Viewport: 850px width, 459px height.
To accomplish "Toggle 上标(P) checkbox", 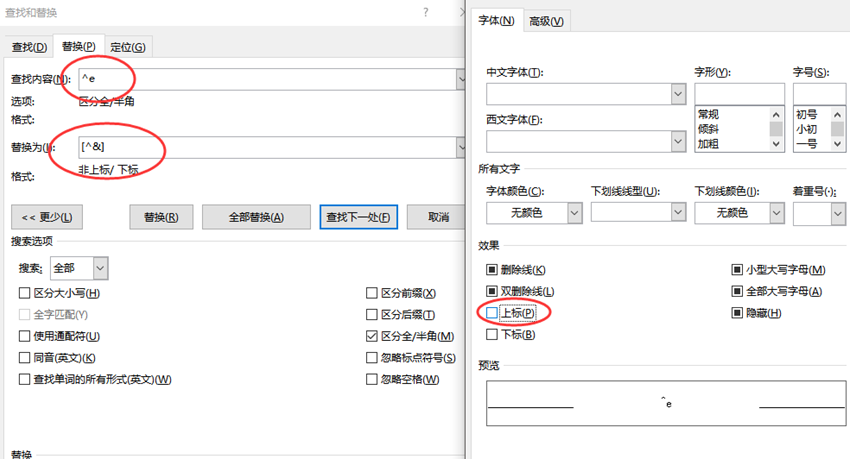I will click(492, 313).
